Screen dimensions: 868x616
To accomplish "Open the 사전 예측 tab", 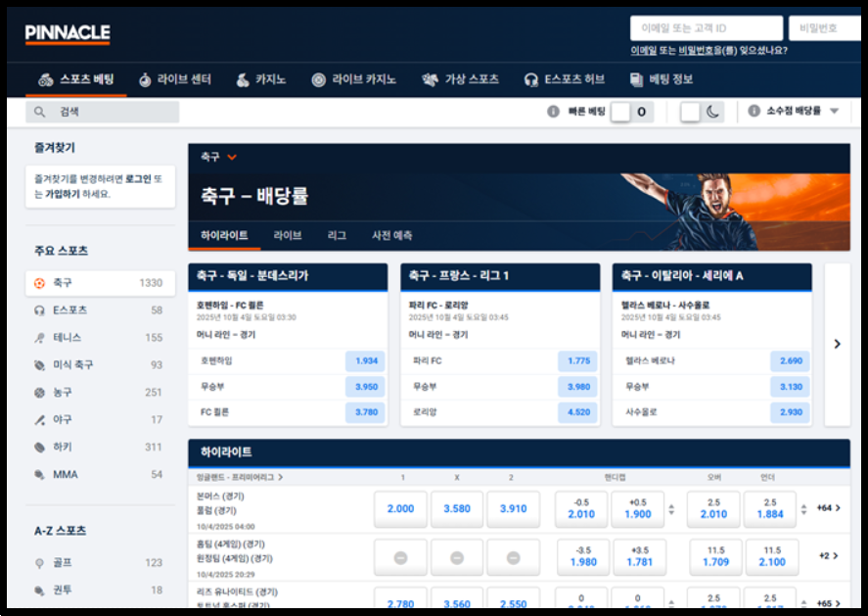I will (393, 235).
